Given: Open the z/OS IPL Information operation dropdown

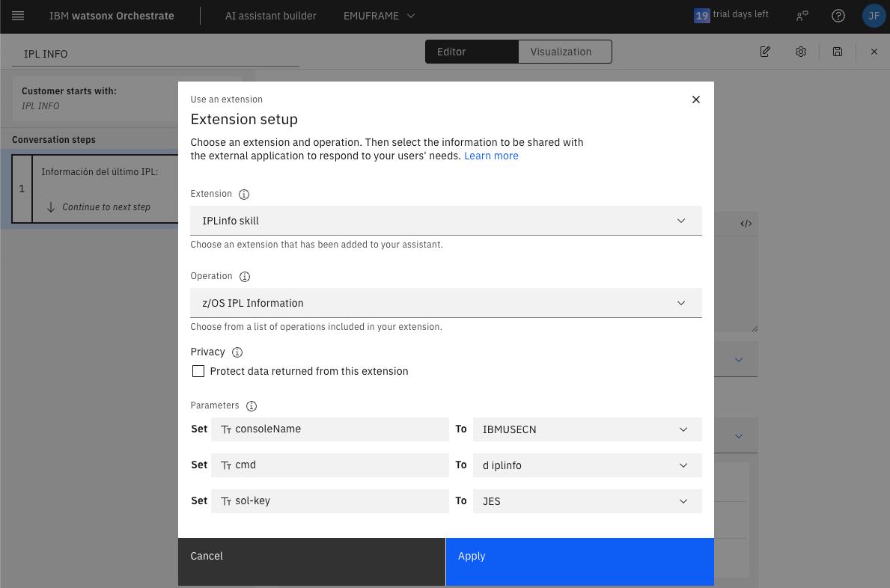Looking at the screenshot, I should [x=446, y=303].
